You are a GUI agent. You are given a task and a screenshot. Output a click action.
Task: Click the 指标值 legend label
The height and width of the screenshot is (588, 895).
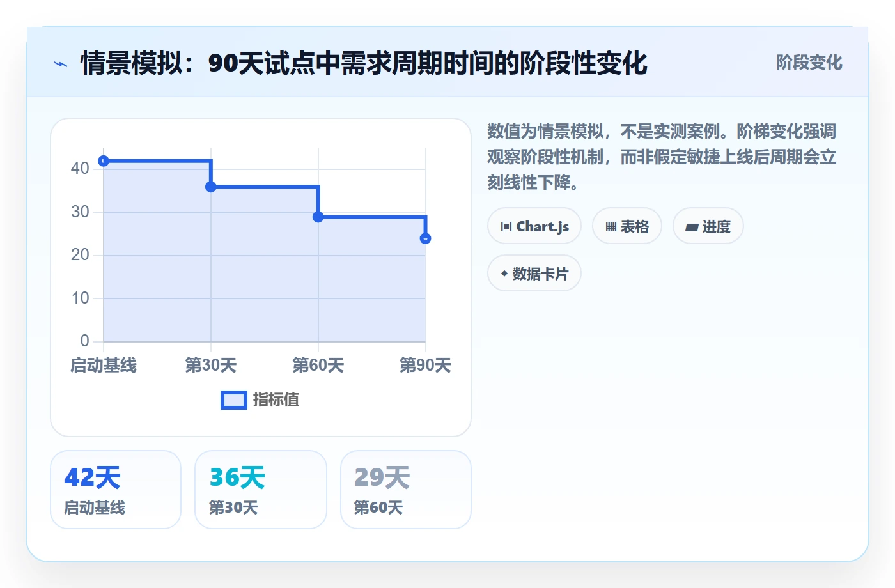tap(276, 400)
